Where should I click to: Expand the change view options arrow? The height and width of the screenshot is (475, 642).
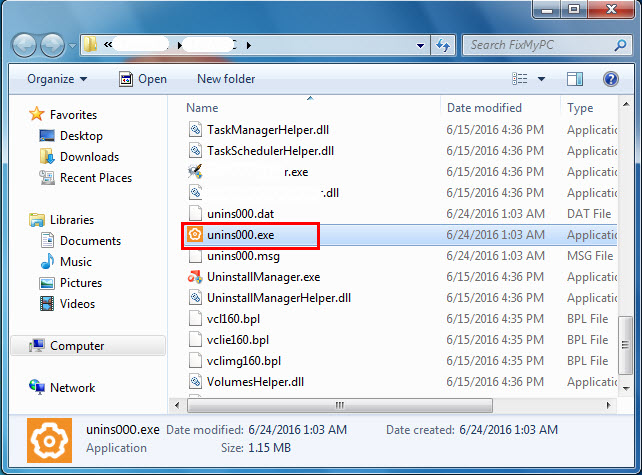click(x=542, y=79)
